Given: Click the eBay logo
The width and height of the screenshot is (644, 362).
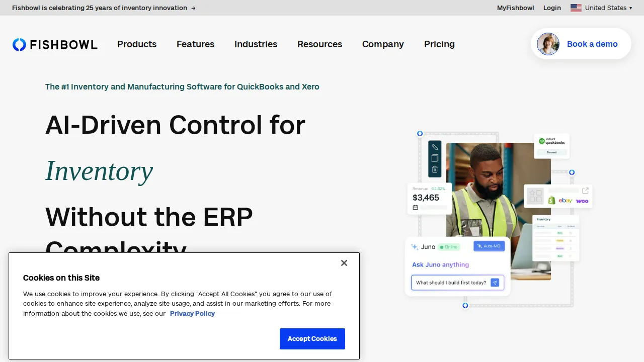Looking at the screenshot, I should (x=566, y=201).
